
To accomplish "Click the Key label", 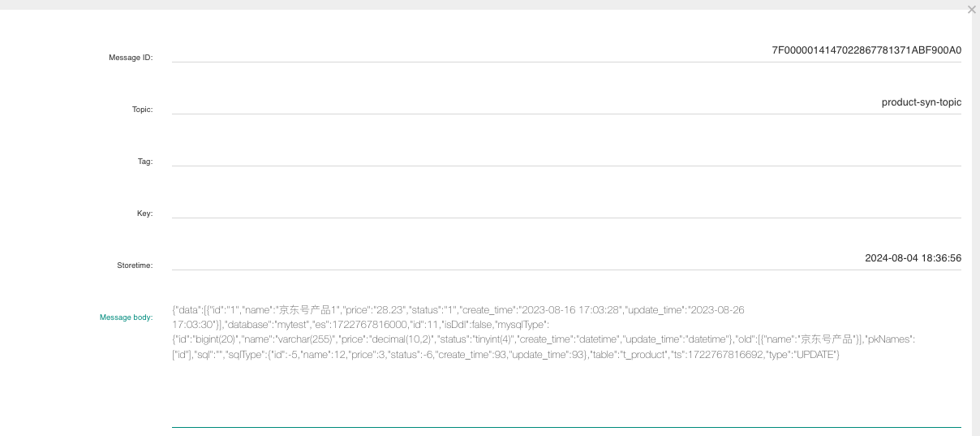I will pyautogui.click(x=144, y=214).
